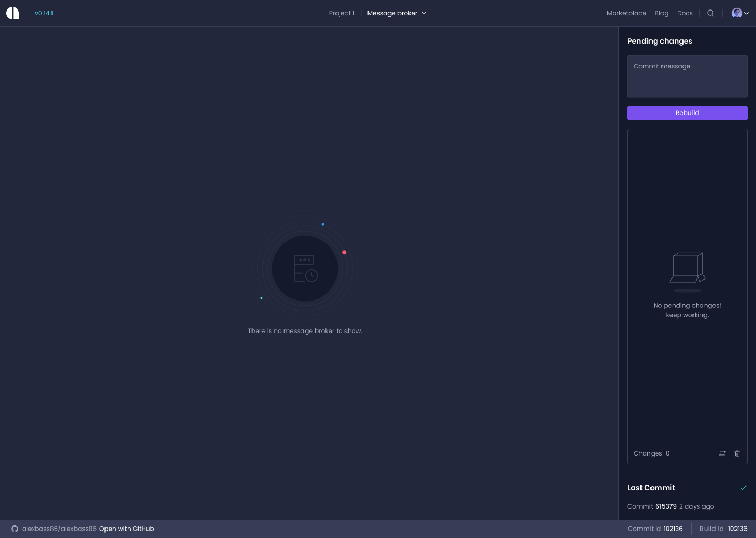Open the Docs page
756x538 pixels.
685,13
